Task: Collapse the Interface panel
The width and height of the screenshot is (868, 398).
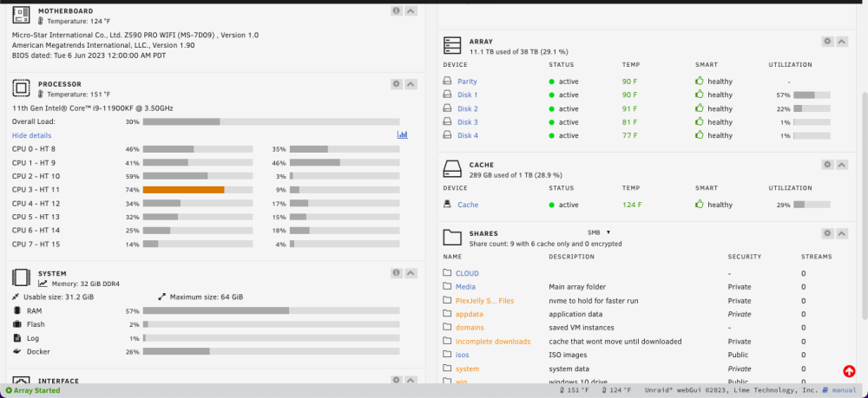Action: [x=411, y=380]
